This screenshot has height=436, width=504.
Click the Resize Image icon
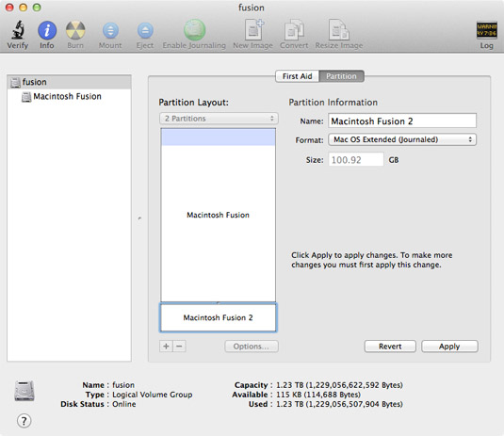tap(339, 29)
